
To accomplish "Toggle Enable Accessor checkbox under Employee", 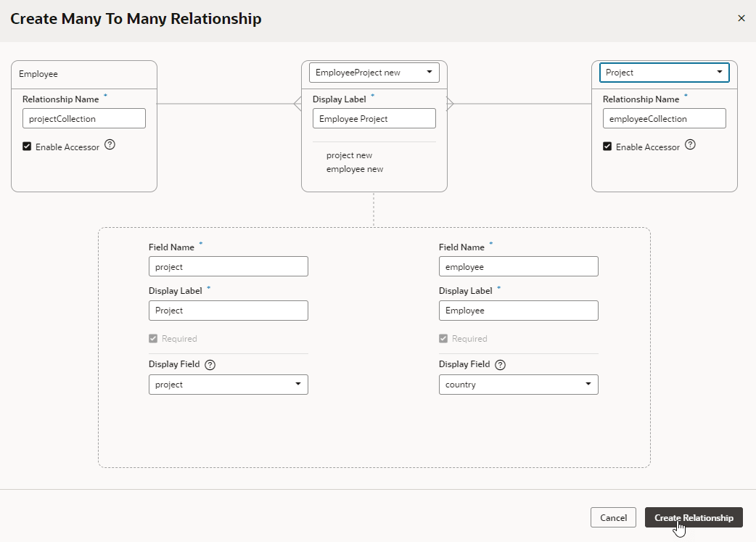I will 27,147.
